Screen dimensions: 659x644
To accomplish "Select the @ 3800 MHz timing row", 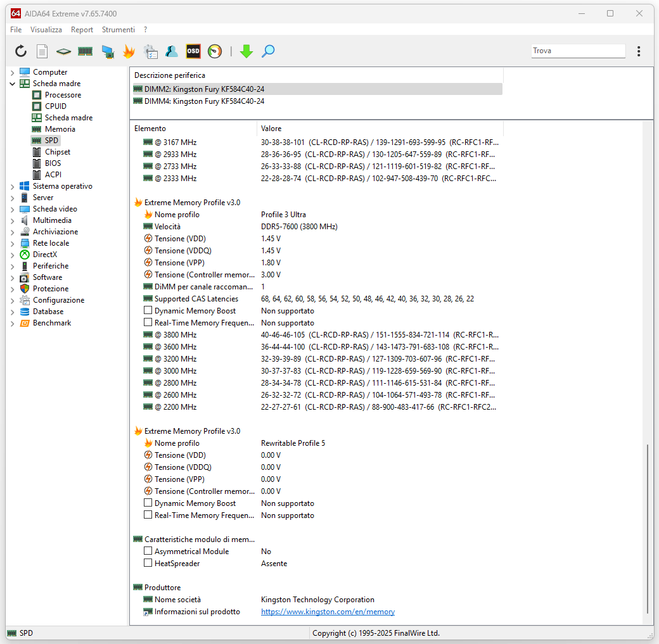I will [x=317, y=335].
